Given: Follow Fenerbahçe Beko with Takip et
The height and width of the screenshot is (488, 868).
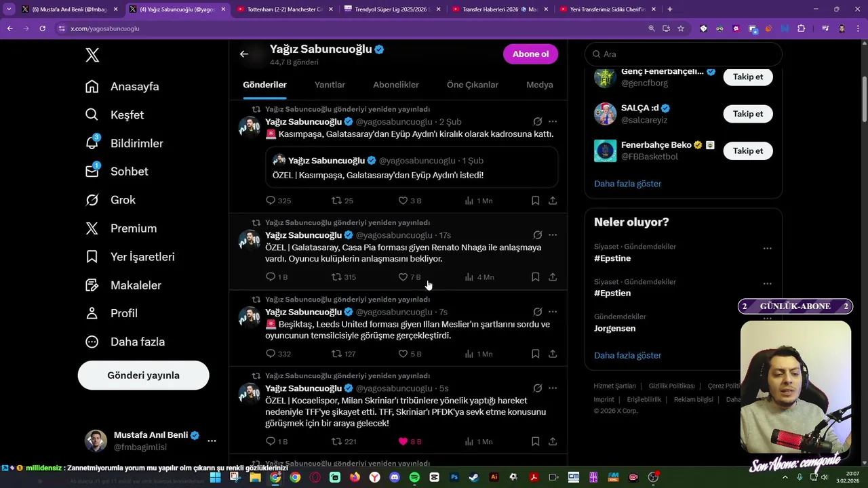Looking at the screenshot, I should click(x=748, y=150).
